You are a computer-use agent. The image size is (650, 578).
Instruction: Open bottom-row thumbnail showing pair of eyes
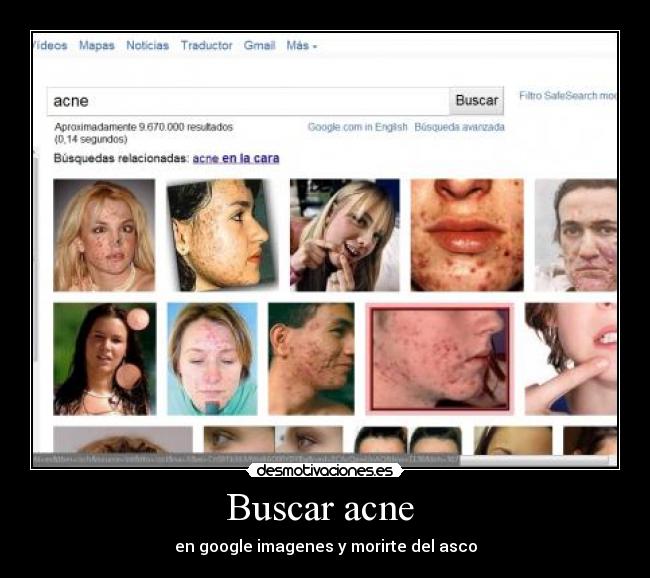[x=274, y=440]
